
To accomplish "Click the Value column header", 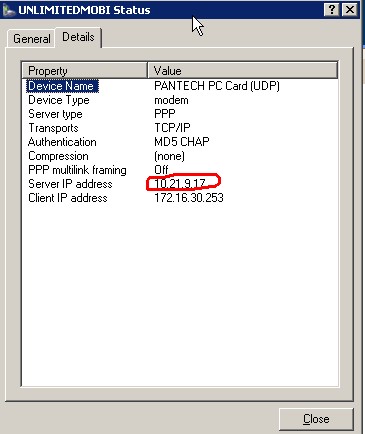I will [243, 70].
